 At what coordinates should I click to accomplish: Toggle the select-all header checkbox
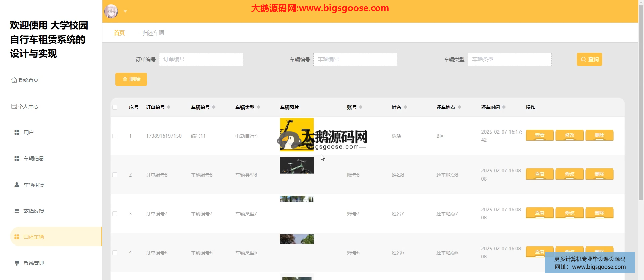pyautogui.click(x=115, y=108)
